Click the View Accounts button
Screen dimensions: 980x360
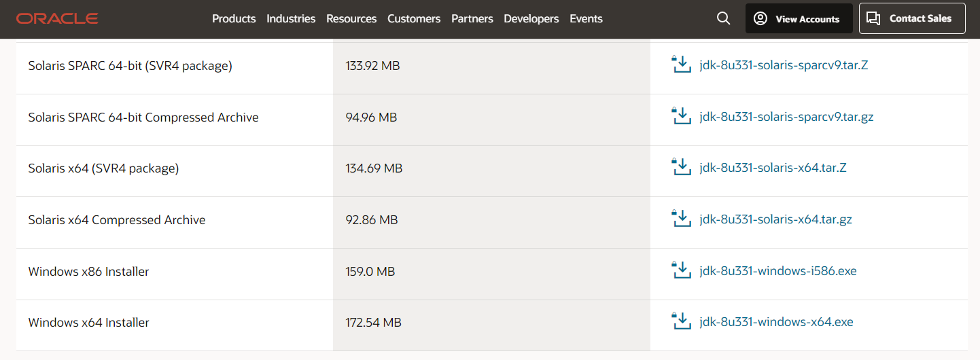(799, 18)
